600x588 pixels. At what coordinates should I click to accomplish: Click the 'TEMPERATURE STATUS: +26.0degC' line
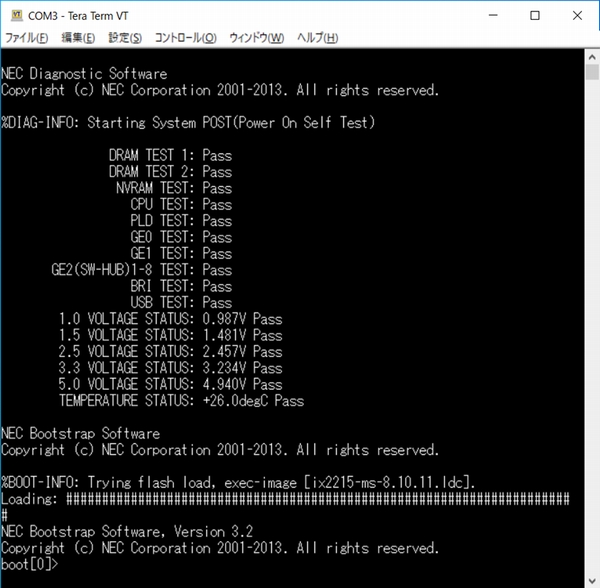181,401
